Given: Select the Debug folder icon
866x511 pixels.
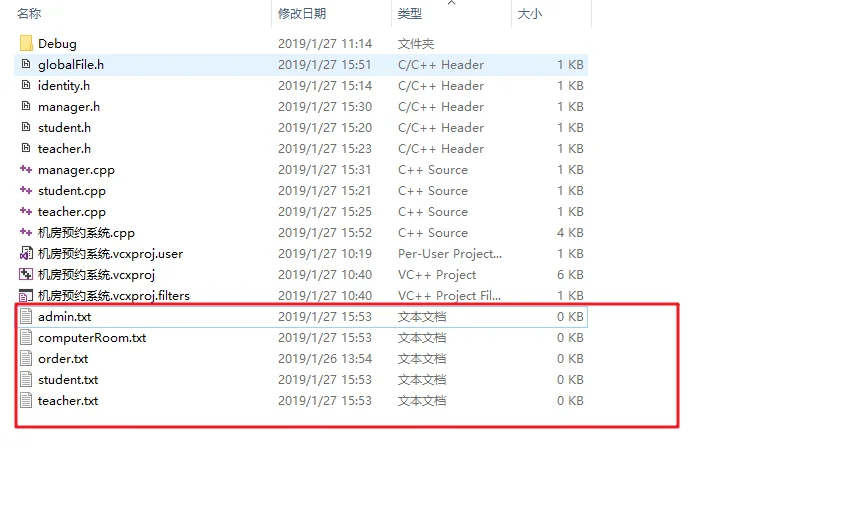Looking at the screenshot, I should [26, 44].
